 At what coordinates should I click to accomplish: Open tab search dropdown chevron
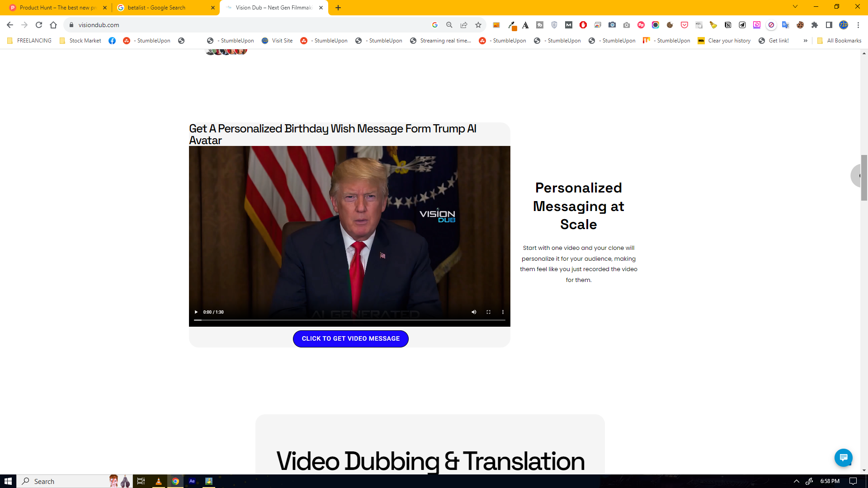coord(795,6)
